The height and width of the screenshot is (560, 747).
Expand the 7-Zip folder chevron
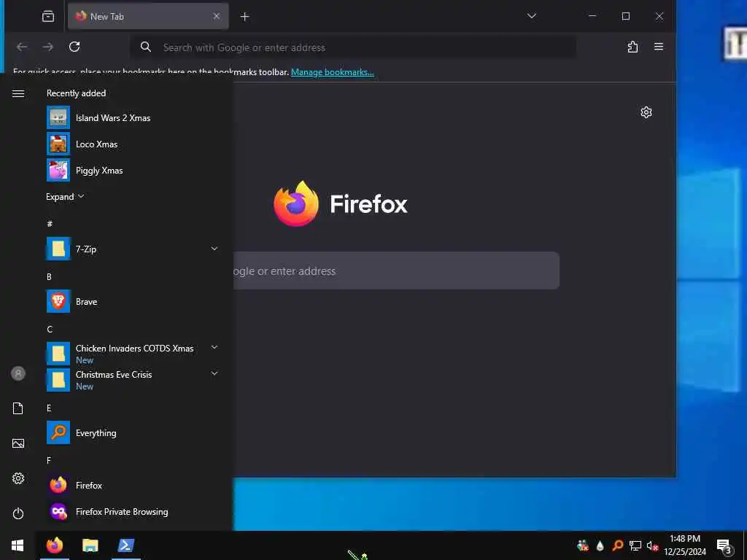tap(214, 249)
